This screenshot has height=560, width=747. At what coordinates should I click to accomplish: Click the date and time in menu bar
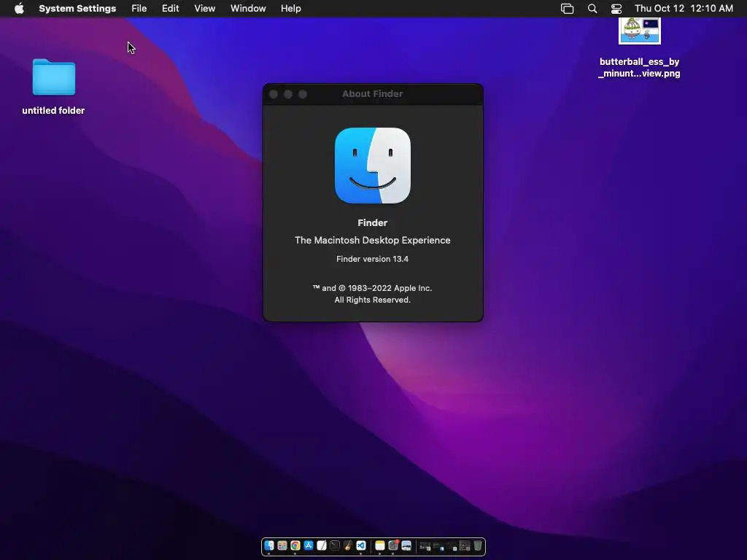pos(684,8)
